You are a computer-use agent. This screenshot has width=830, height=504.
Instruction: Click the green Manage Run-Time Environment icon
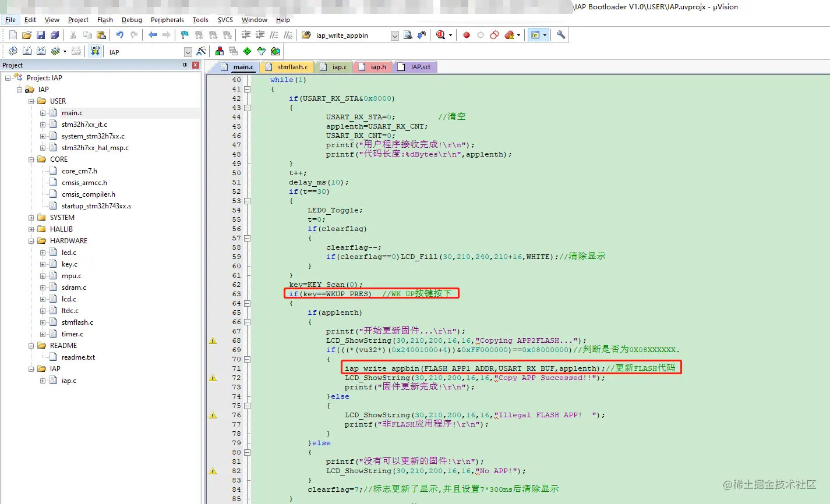(248, 51)
